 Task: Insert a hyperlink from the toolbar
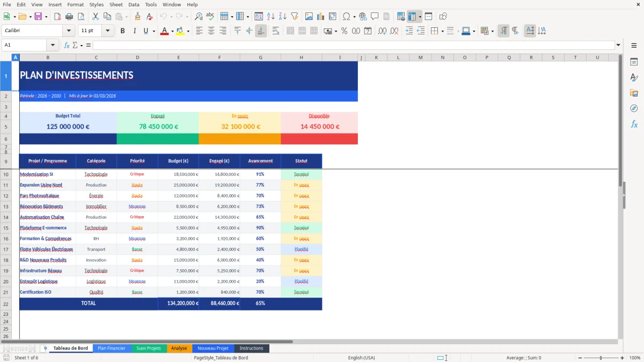tap(363, 17)
